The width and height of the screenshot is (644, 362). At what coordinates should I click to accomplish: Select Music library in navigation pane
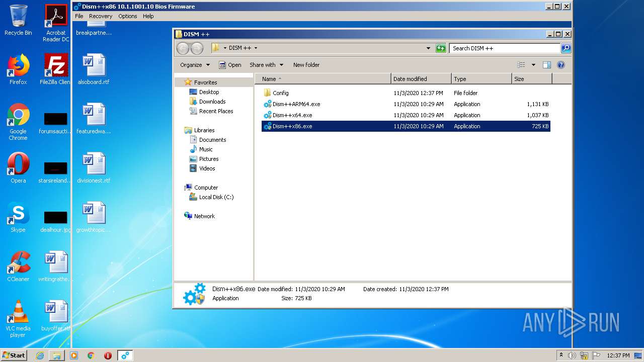pyautogui.click(x=206, y=149)
